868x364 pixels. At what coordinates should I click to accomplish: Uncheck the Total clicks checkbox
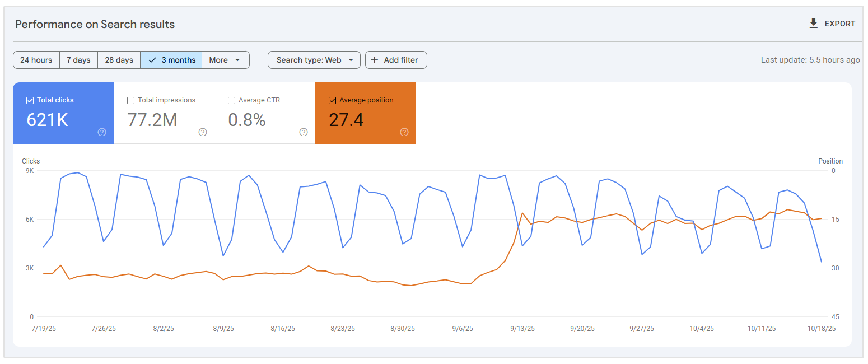pyautogui.click(x=30, y=100)
